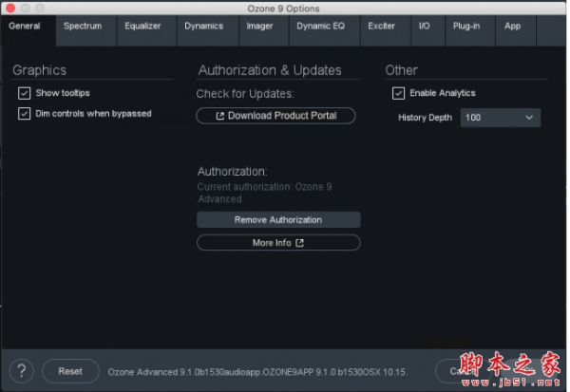Open the History Depth dropdown
Viewport: 570px width, 392px height.
coord(501,118)
